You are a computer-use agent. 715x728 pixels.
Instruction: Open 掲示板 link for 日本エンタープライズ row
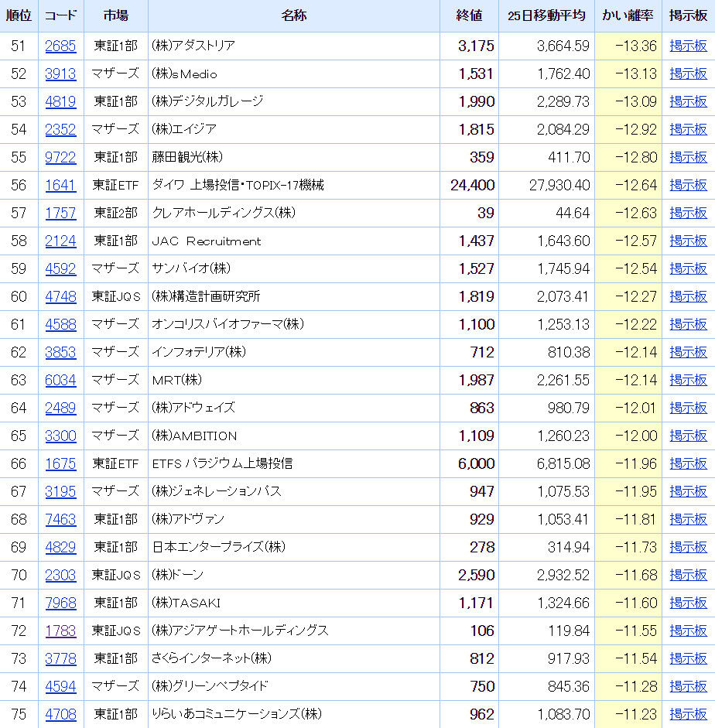coord(688,548)
